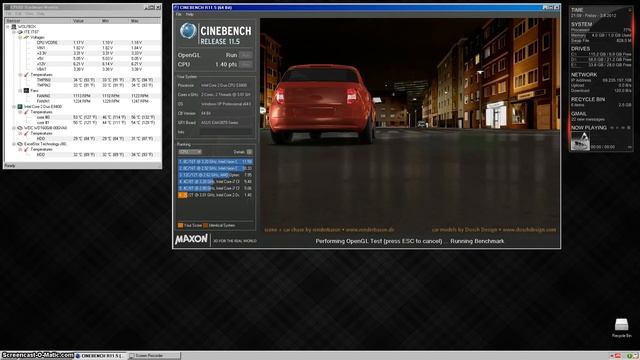Click the MAXON logo in Cinebench
640x360 pixels.
click(191, 239)
